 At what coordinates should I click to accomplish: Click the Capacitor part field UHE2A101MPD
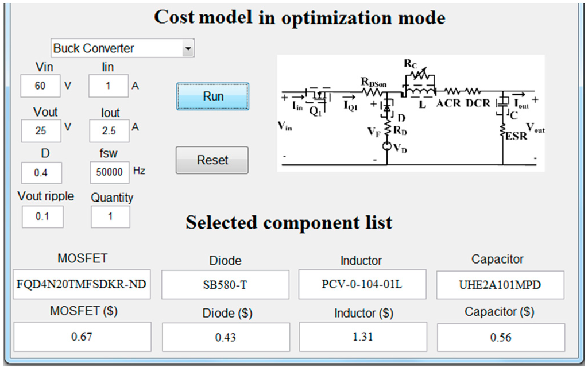[x=500, y=285]
